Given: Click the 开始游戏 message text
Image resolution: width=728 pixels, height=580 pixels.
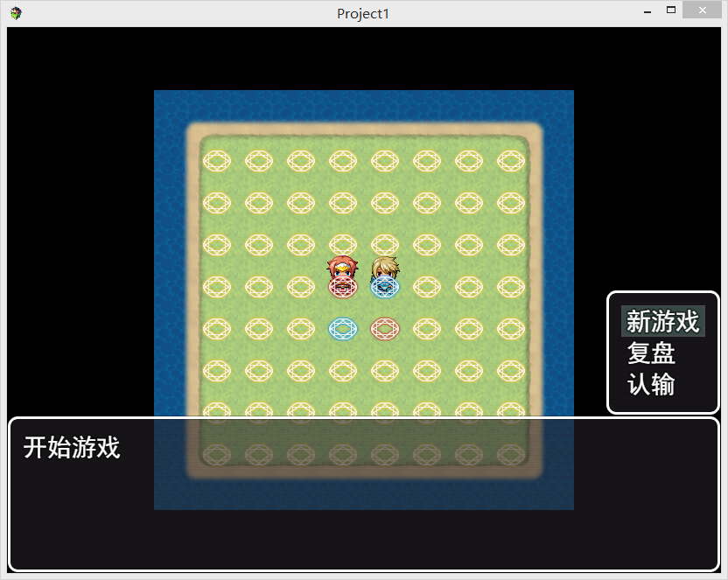Looking at the screenshot, I should pyautogui.click(x=72, y=447).
